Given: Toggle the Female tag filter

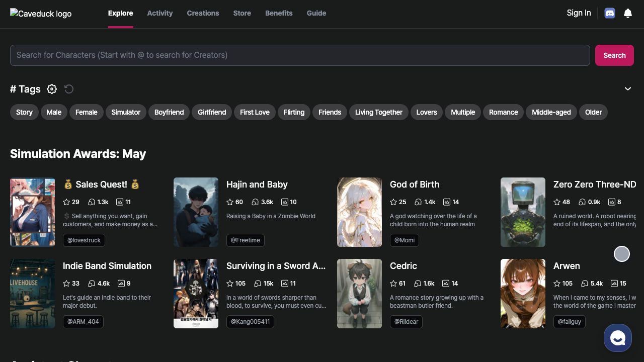Looking at the screenshot, I should click(x=86, y=112).
